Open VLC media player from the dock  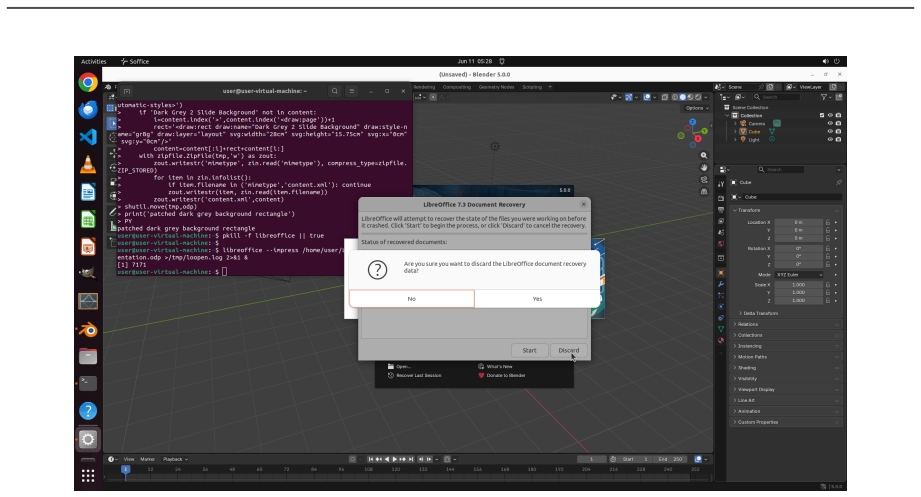point(88,164)
